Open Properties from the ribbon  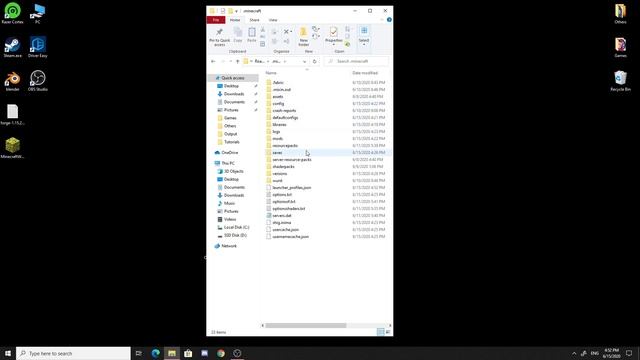coord(333,36)
